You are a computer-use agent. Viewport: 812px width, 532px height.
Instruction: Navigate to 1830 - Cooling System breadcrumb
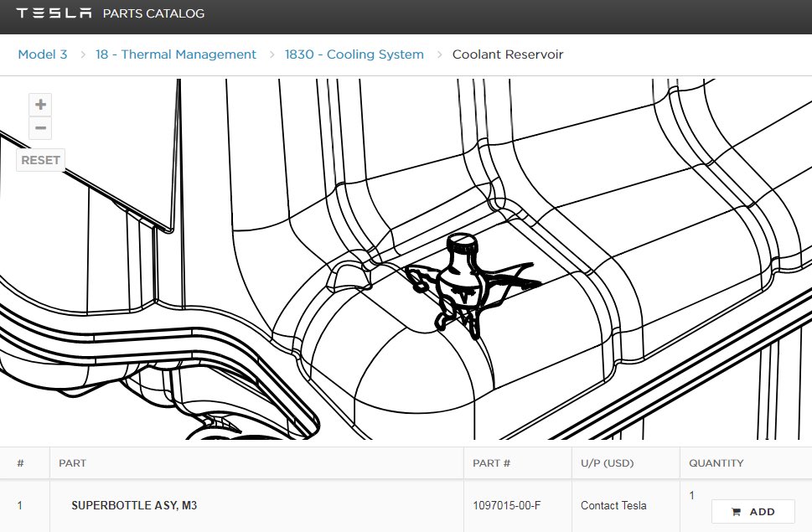click(354, 54)
